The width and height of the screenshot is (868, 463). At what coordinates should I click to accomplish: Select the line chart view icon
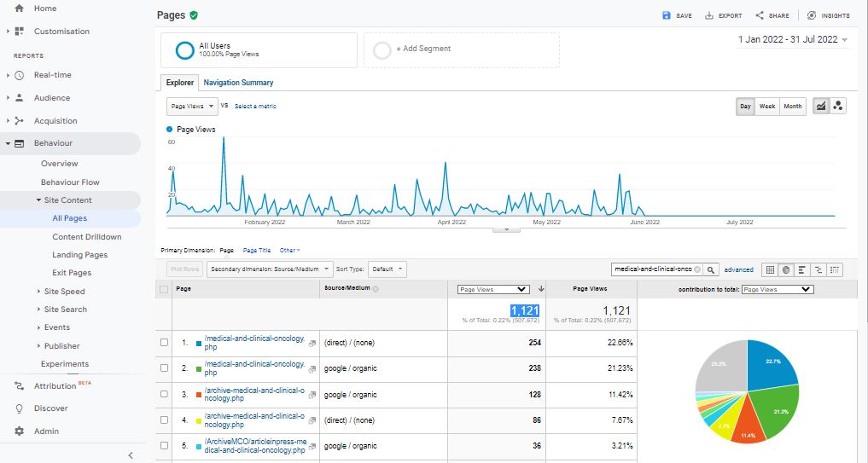(x=821, y=107)
